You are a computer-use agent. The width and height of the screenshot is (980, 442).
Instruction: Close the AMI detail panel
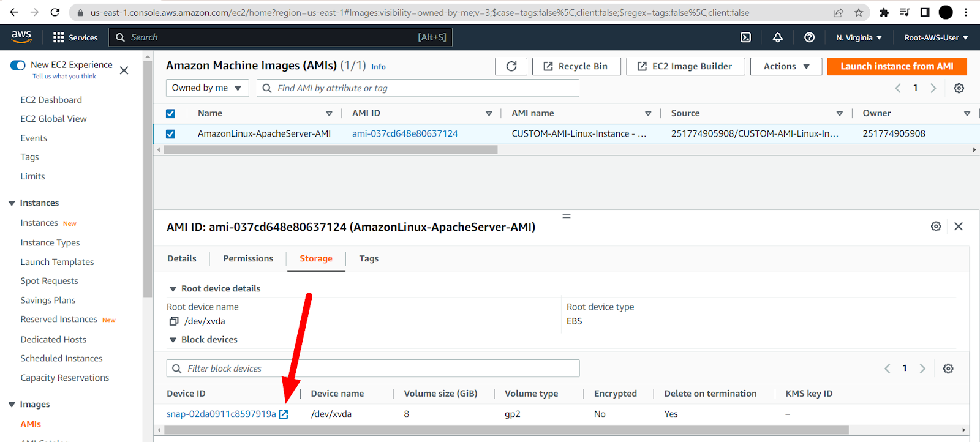pyautogui.click(x=959, y=227)
